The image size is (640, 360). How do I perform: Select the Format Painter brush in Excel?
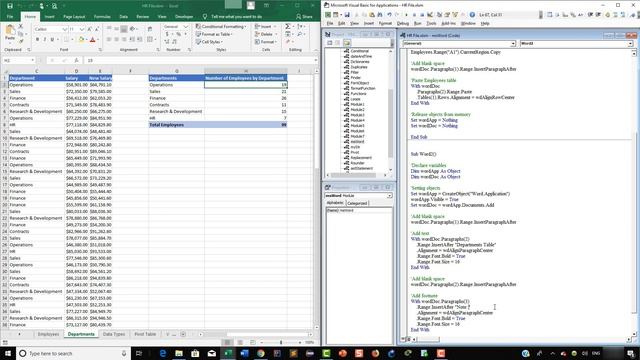(x=21, y=40)
